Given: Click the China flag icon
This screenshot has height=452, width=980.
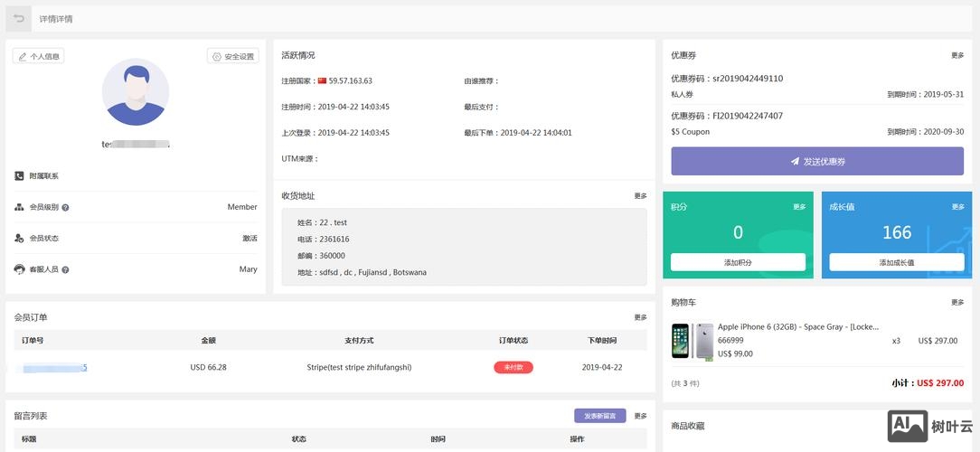Looking at the screenshot, I should (x=322, y=80).
